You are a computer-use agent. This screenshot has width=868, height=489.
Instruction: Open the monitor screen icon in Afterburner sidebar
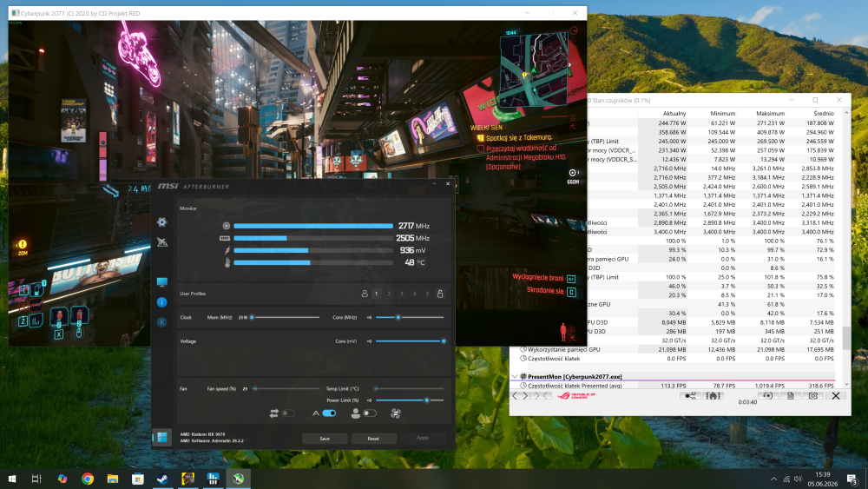point(161,282)
